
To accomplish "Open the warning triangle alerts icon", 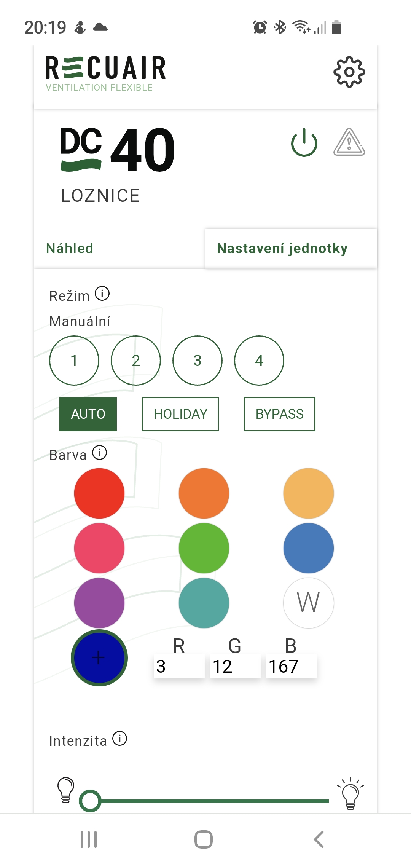I will coord(349,142).
